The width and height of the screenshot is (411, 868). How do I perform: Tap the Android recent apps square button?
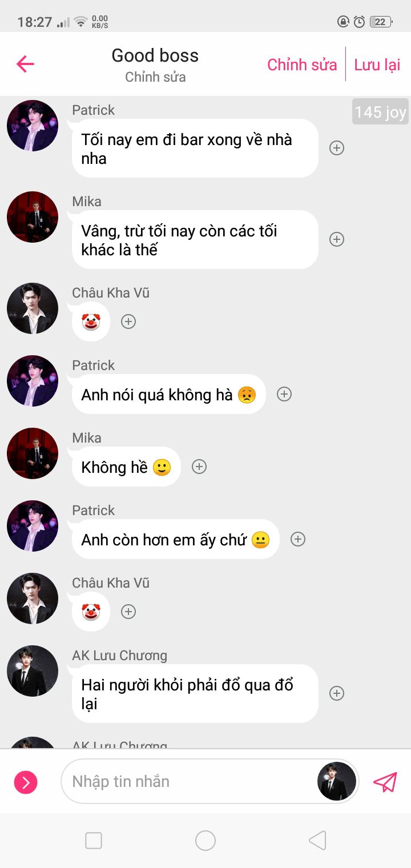(x=94, y=840)
